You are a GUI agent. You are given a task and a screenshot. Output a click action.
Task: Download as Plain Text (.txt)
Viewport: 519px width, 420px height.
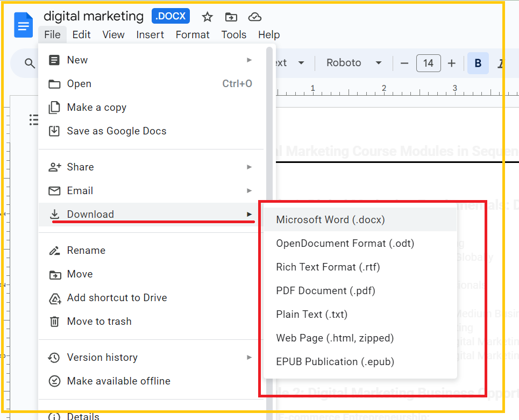point(360,315)
